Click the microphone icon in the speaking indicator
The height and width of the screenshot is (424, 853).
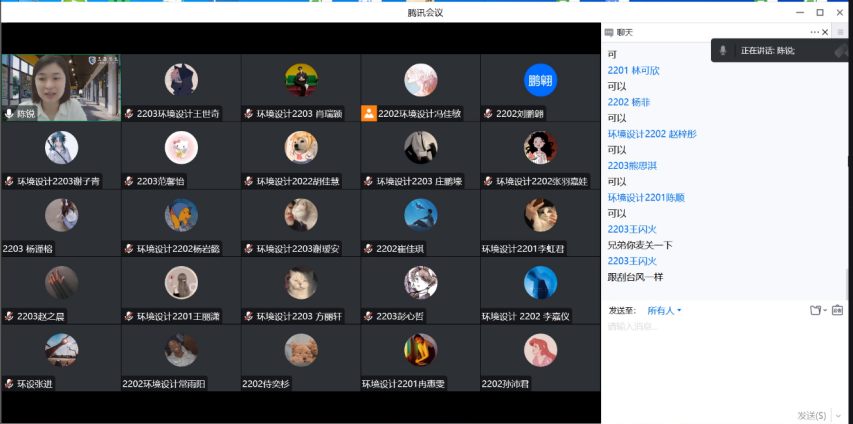(x=723, y=50)
